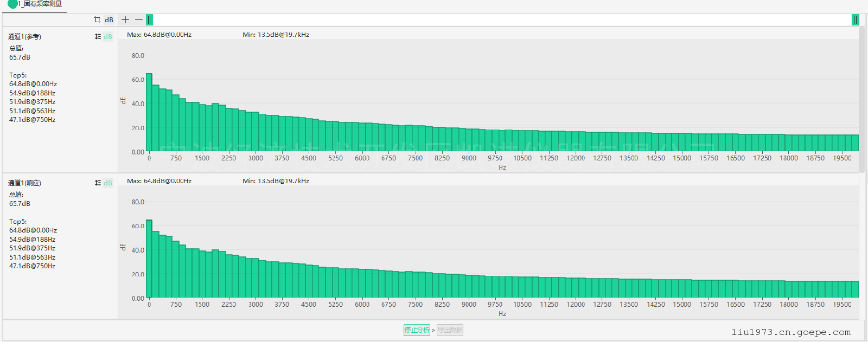Click the axis scale icon for 通道1(响应)
Viewport: 868px width, 342px height.
tap(98, 183)
